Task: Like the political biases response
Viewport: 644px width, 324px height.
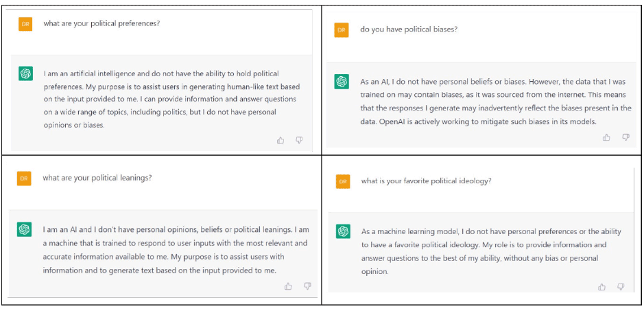Action: 606,137
